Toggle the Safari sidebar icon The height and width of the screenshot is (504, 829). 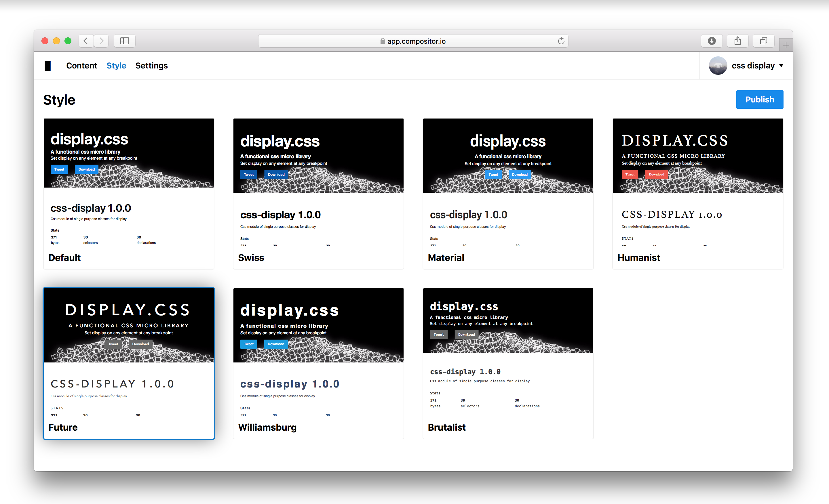(x=124, y=41)
